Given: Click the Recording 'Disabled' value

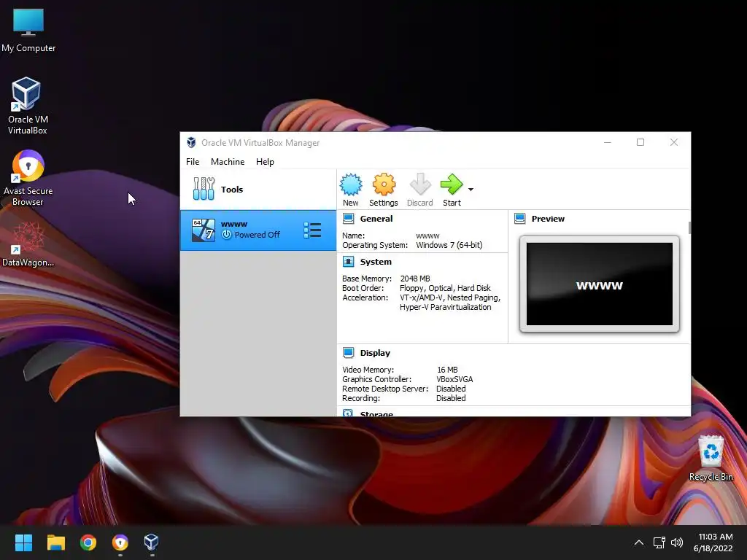Looking at the screenshot, I should [451, 399].
